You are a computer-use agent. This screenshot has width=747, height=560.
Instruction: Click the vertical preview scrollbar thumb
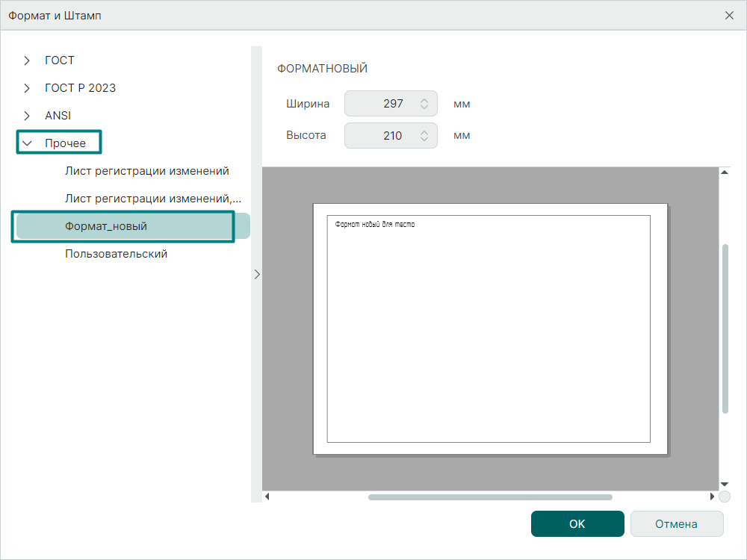click(x=725, y=329)
